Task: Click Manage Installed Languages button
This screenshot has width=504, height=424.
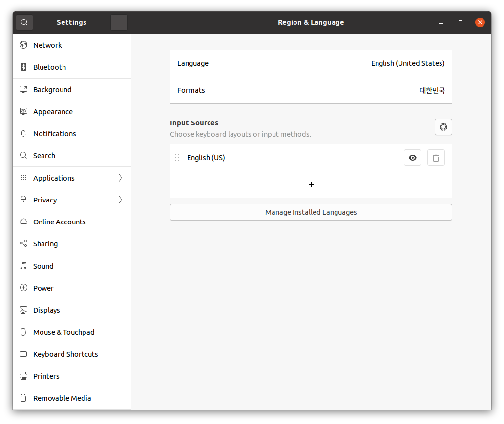Action: (311, 212)
